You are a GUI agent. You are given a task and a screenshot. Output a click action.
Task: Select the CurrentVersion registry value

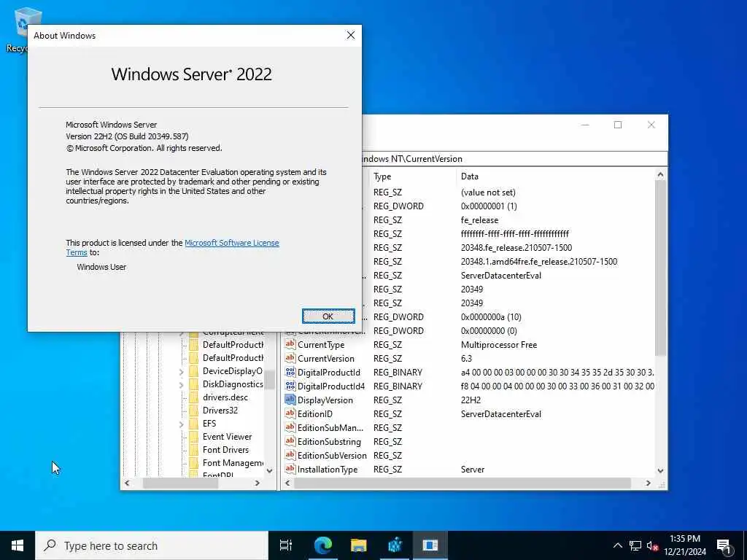pyautogui.click(x=326, y=359)
